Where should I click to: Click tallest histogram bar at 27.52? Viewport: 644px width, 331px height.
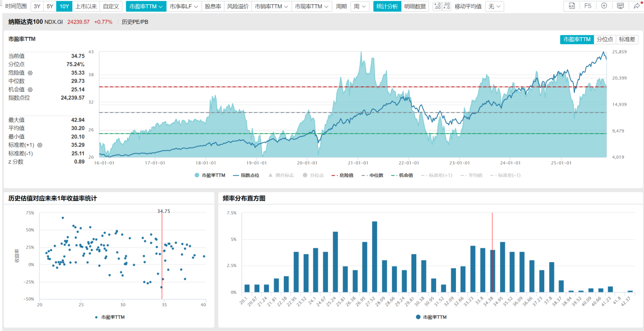tap(374, 257)
